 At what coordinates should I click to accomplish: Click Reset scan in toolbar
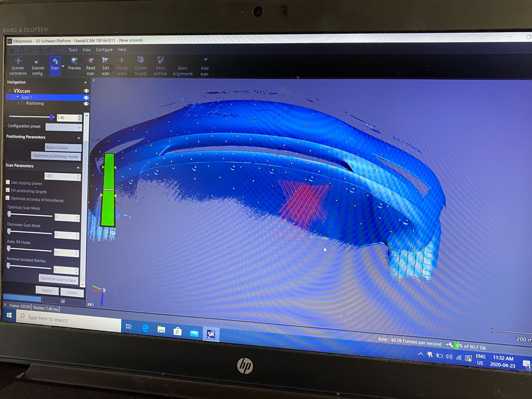coord(90,67)
